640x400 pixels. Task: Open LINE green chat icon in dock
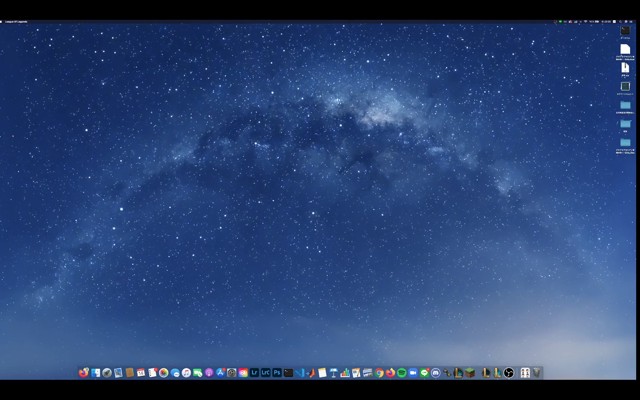click(424, 373)
